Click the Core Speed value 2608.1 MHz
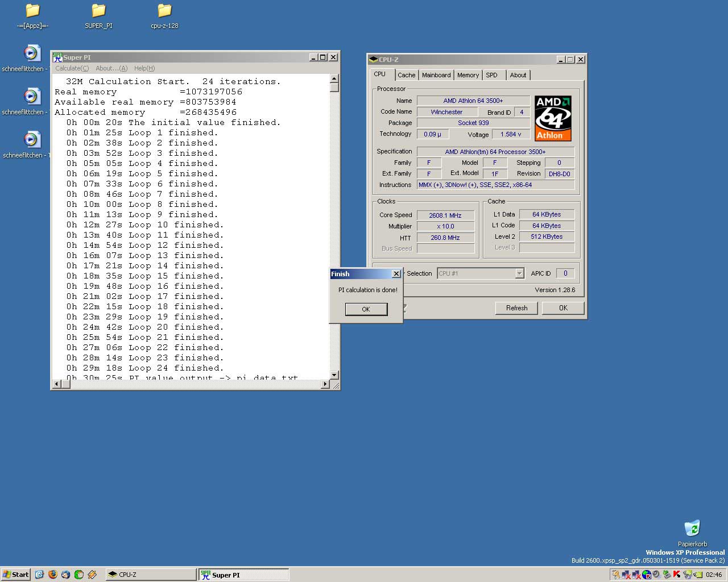This screenshot has height=582, width=728. coord(445,215)
